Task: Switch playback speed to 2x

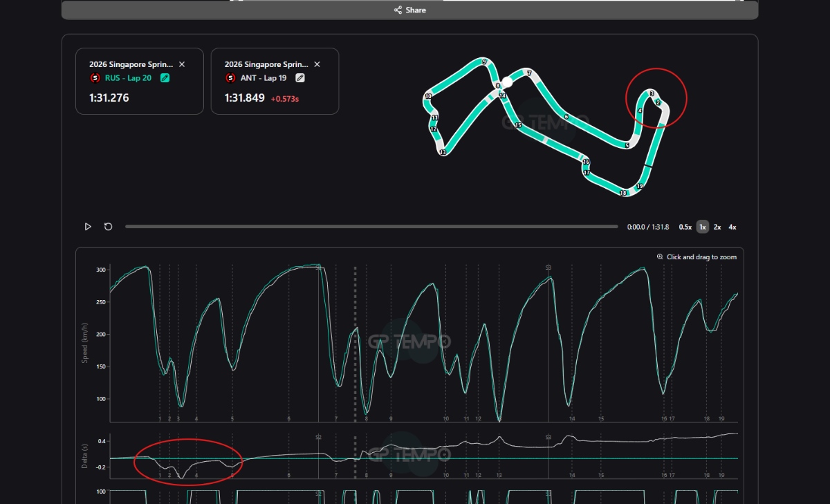Action: coord(717,227)
